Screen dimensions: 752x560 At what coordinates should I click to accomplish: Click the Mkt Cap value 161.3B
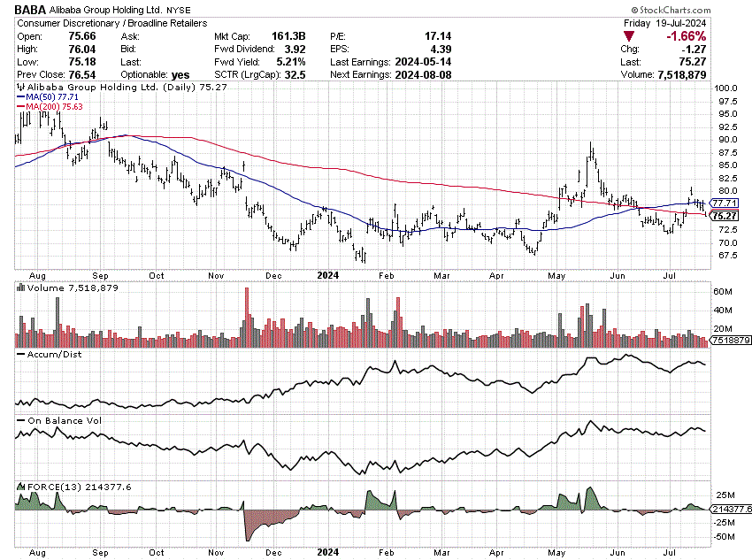pos(288,36)
